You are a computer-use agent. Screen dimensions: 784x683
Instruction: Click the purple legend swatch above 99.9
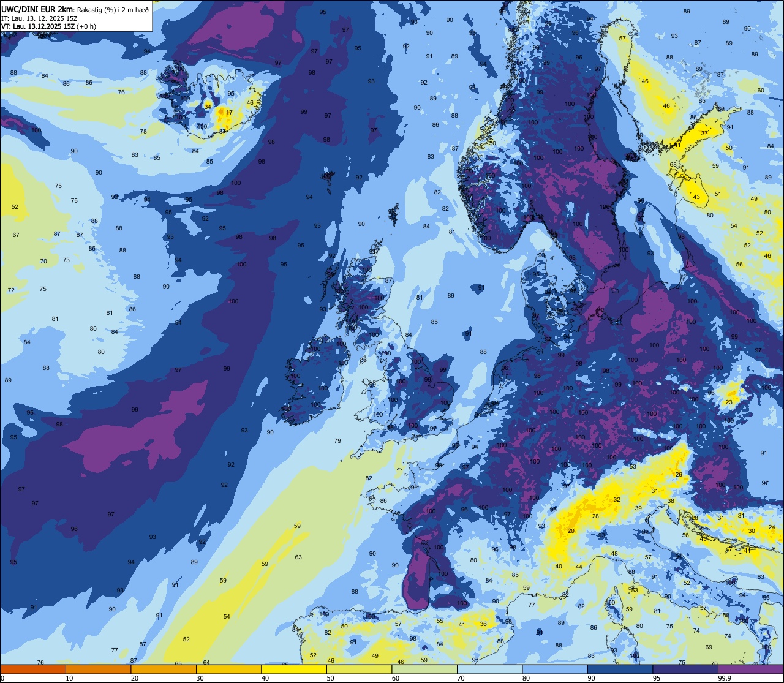750,669
